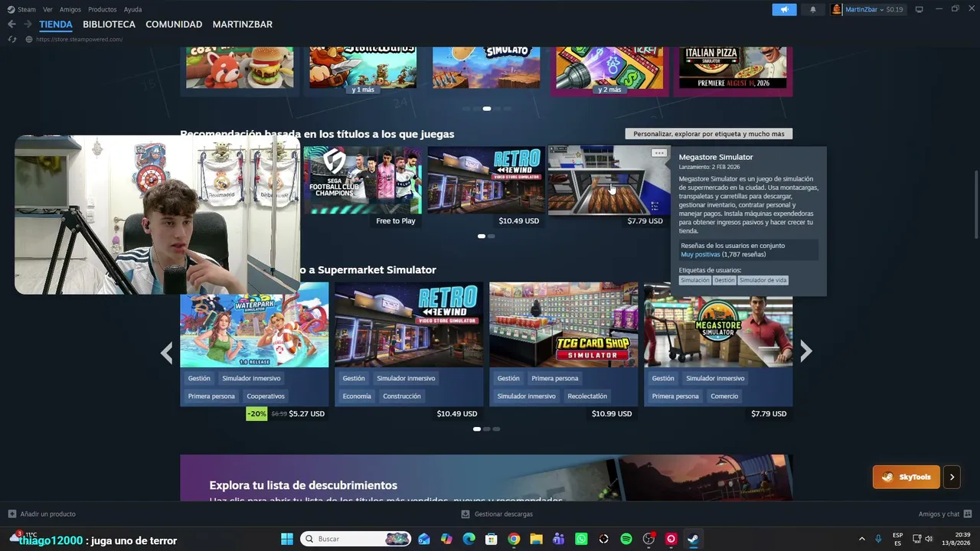
Task: Select first page dot of similar games carousel
Action: 476,429
